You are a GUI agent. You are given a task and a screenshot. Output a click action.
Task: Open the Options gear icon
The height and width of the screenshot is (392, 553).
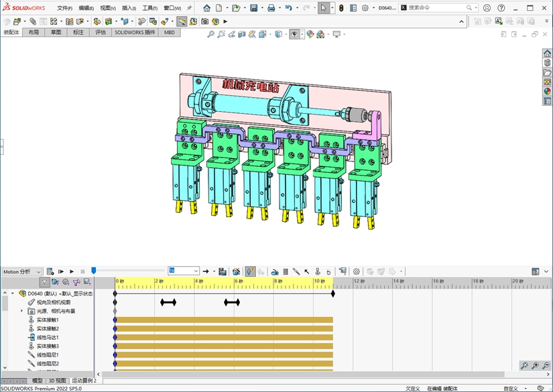(x=365, y=8)
